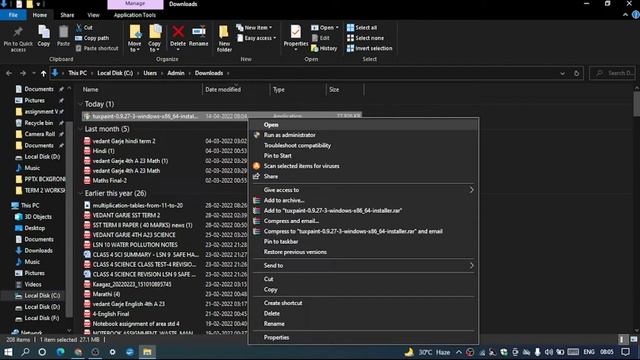Open the Move to dropdown in the ribbon
This screenshot has height=360, width=640.
pos(134,38)
